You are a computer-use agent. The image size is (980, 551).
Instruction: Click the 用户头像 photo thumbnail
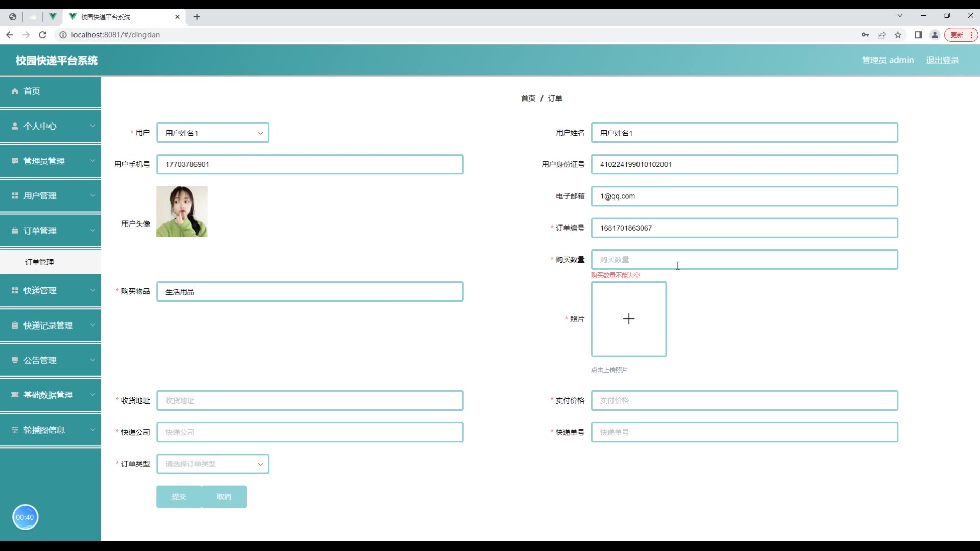click(x=182, y=211)
